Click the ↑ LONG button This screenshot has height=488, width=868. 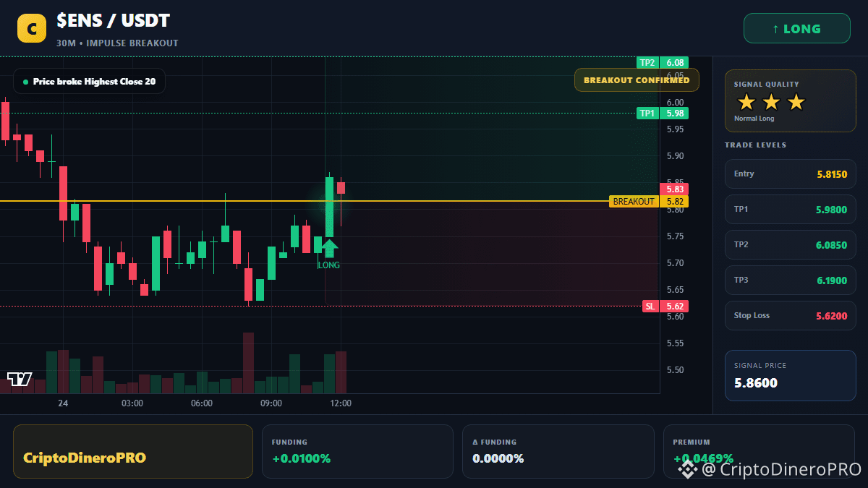click(796, 29)
